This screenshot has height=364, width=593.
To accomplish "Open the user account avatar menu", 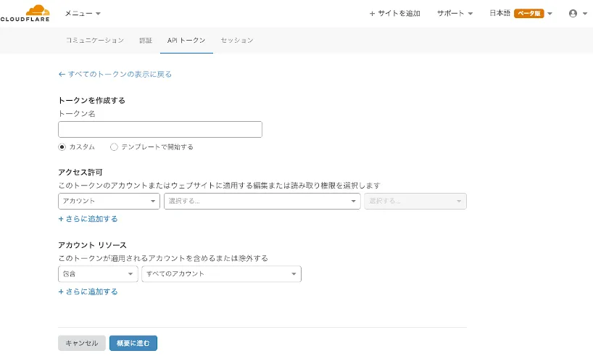I will tap(578, 14).
